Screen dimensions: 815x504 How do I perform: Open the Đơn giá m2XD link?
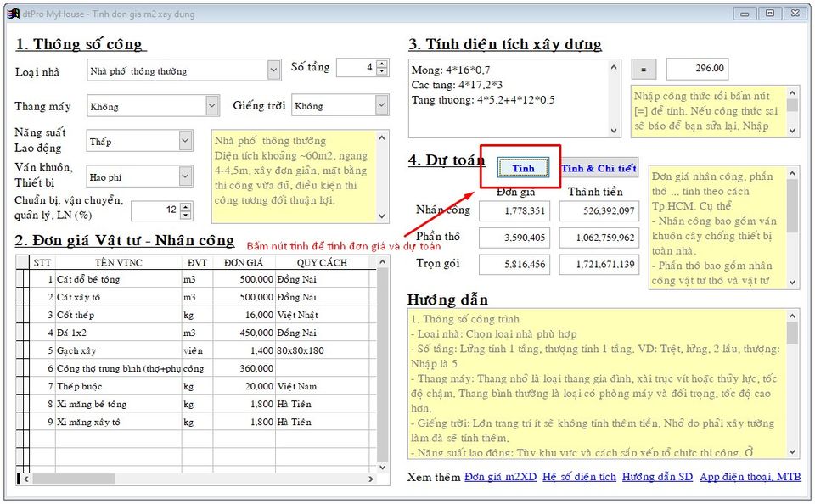(x=500, y=477)
